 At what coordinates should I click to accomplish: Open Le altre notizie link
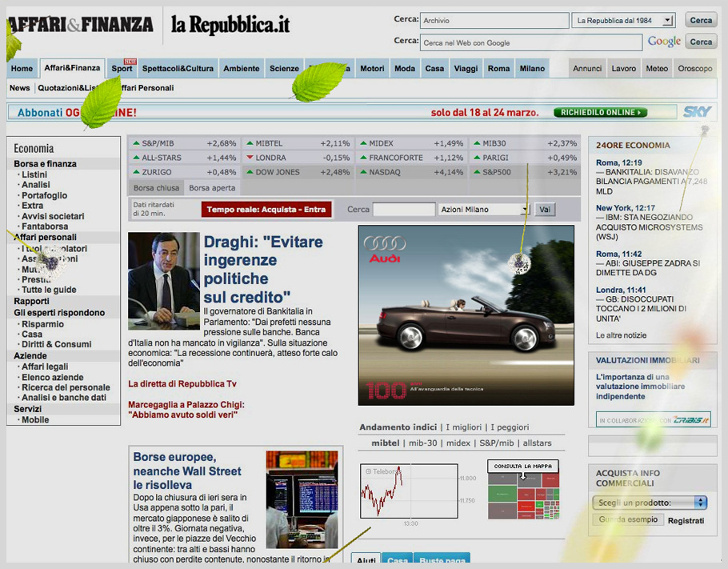pyautogui.click(x=622, y=335)
